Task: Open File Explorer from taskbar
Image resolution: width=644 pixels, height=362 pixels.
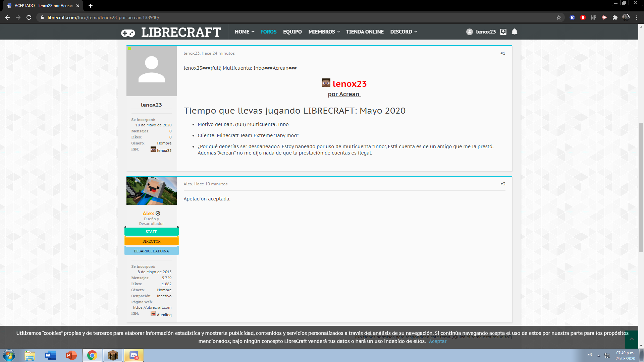Action: coord(30,355)
